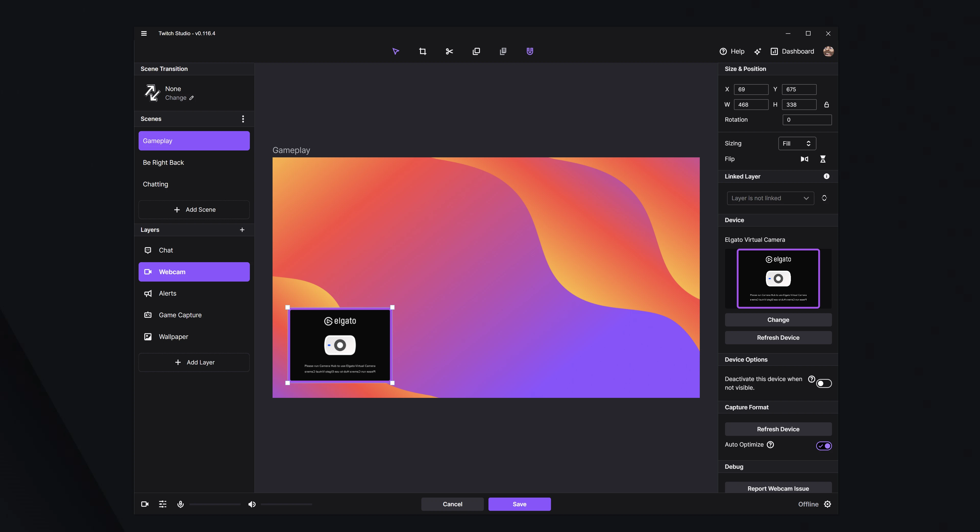Click the microphone icon in the bottom bar

180,504
